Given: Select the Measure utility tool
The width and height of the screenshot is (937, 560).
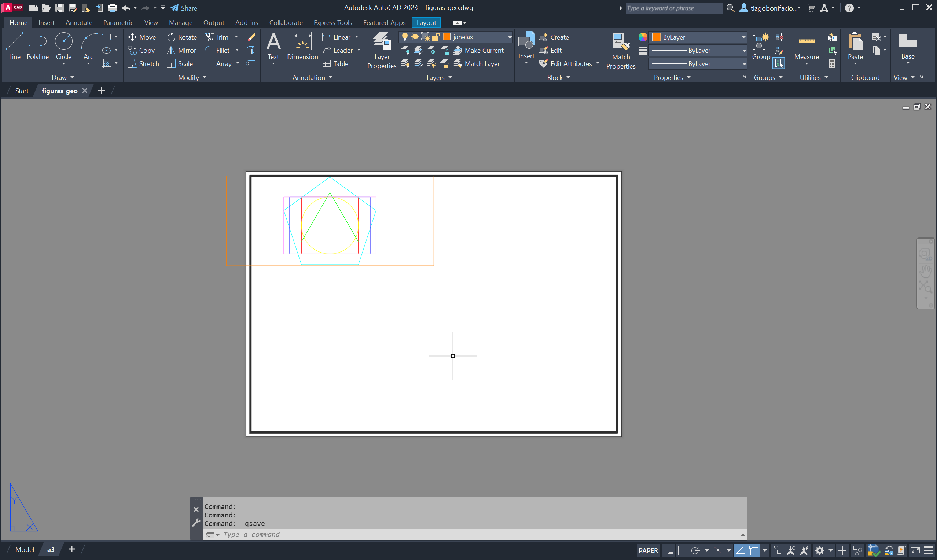Looking at the screenshot, I should point(806,47).
